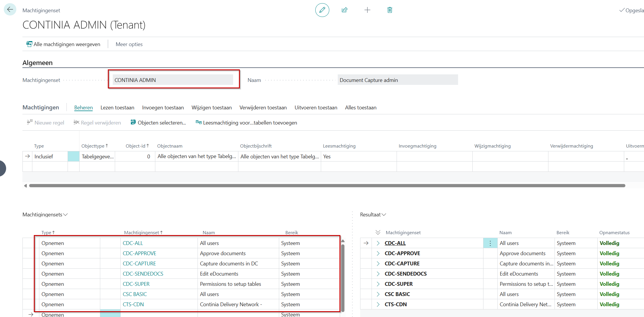The height and width of the screenshot is (317, 644).
Task: Delete record with trash icon
Action: point(390,10)
